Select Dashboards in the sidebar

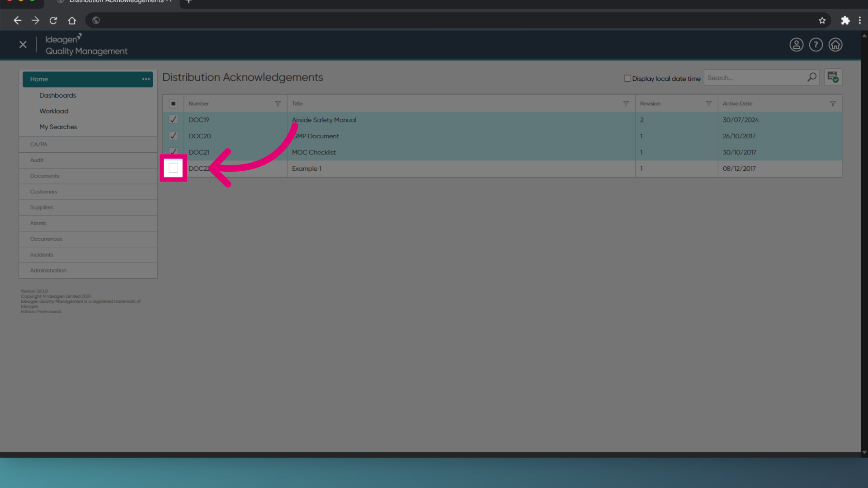(57, 95)
